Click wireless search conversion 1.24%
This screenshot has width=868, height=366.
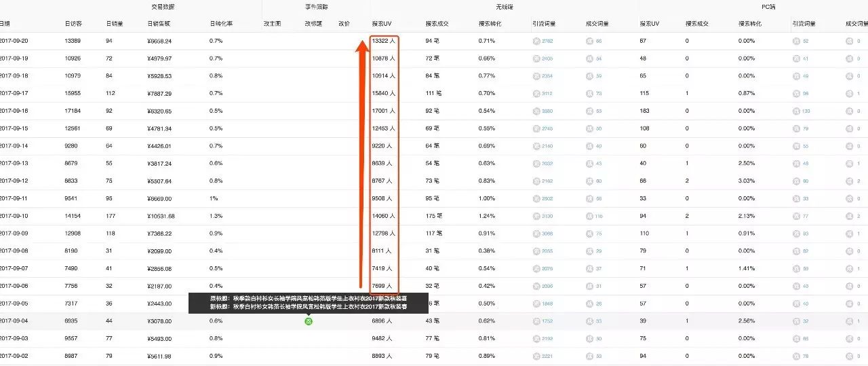[487, 217]
